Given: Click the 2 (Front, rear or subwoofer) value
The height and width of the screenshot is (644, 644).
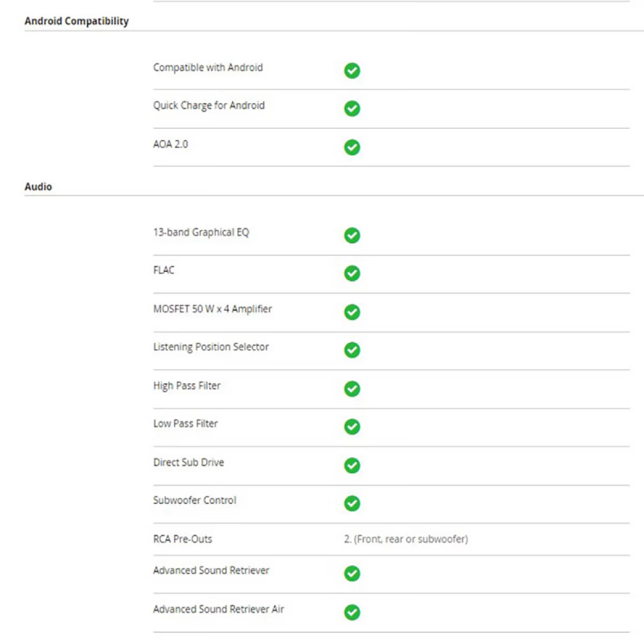Looking at the screenshot, I should coord(406,539).
